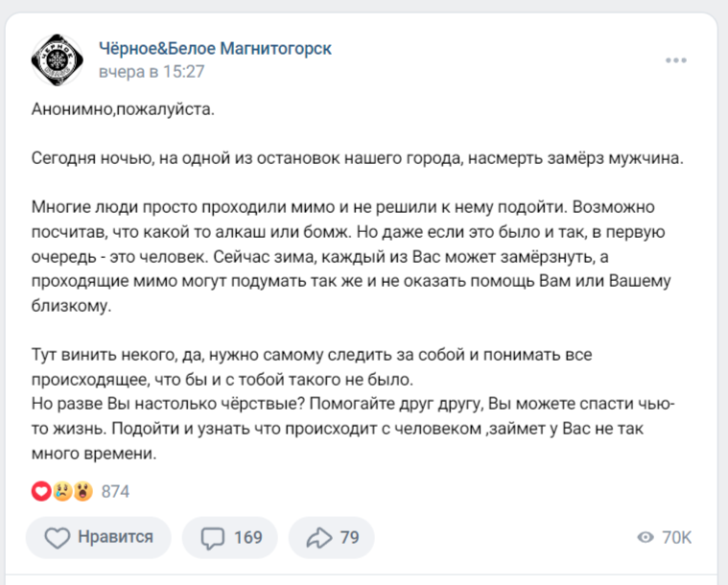Toggle the Нравится like button
The image size is (728, 585).
99,537
